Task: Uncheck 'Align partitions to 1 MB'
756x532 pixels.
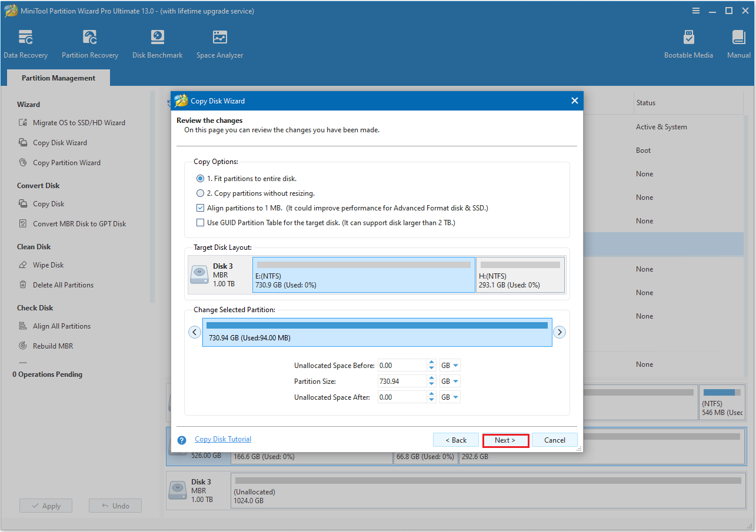Action: (x=200, y=208)
